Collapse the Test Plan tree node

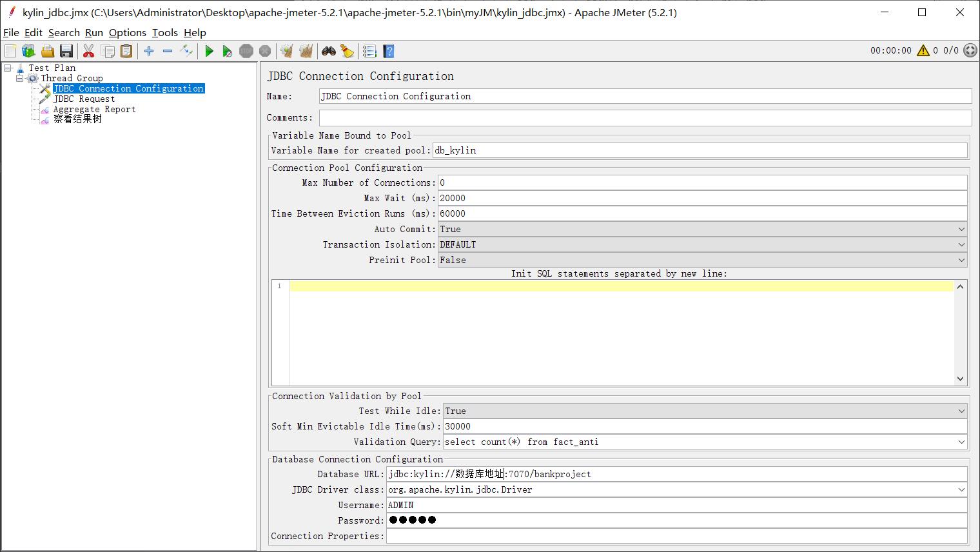(7, 68)
